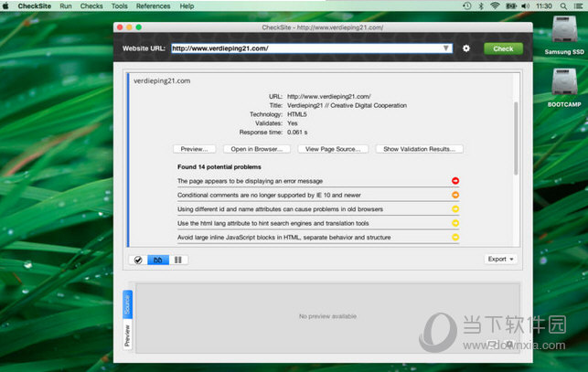
Task: Select the columns view button
Action: (x=178, y=260)
